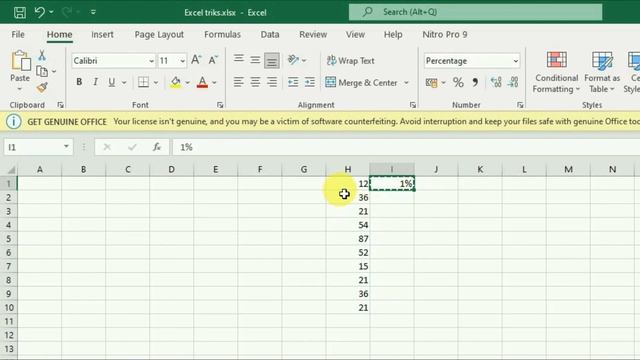Select Bottom Align icon
Image resolution: width=640 pixels, height=360 pixels.
[272, 61]
